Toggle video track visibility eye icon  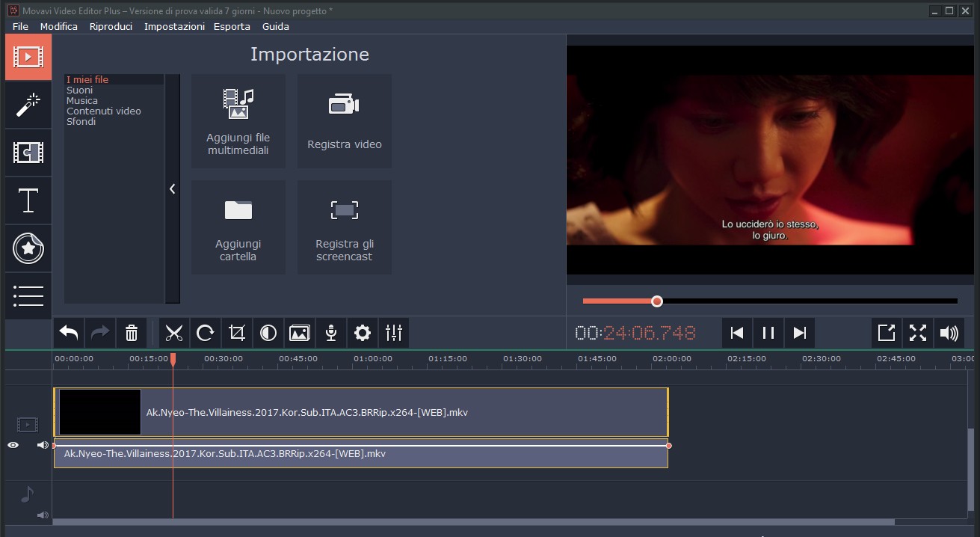13,445
